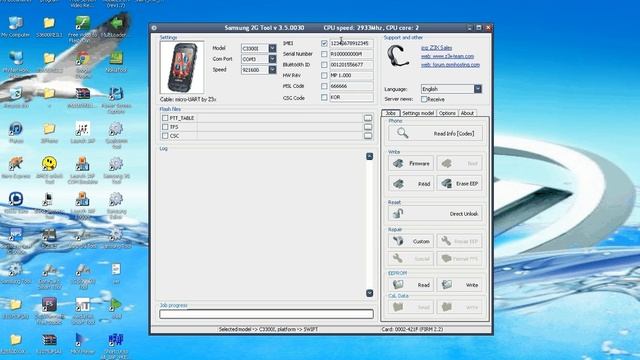Open the iTunes desktop icon
The width and height of the screenshot is (640, 360).
[x=16, y=132]
